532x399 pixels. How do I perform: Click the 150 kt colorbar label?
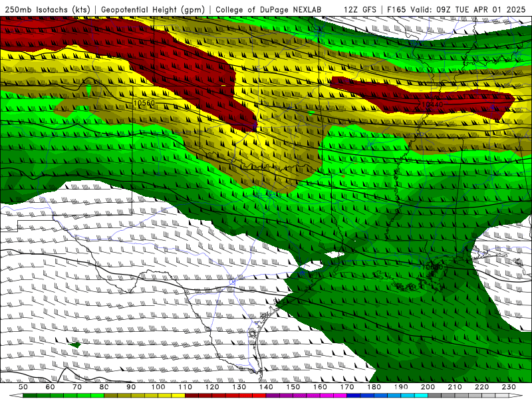tap(293, 387)
